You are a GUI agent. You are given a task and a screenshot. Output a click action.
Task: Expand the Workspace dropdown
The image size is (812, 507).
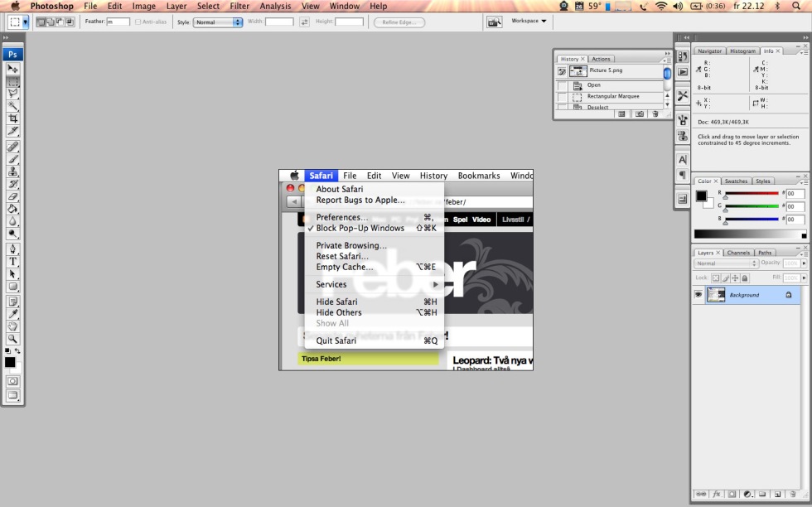point(529,21)
